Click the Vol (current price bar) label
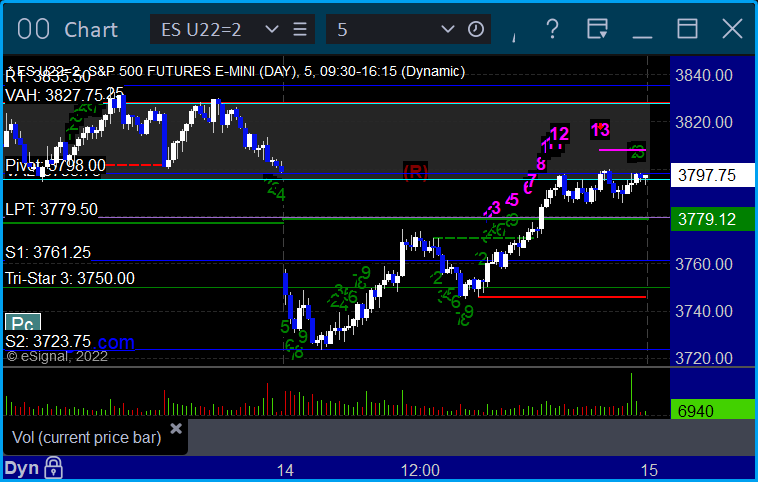 click(87, 438)
